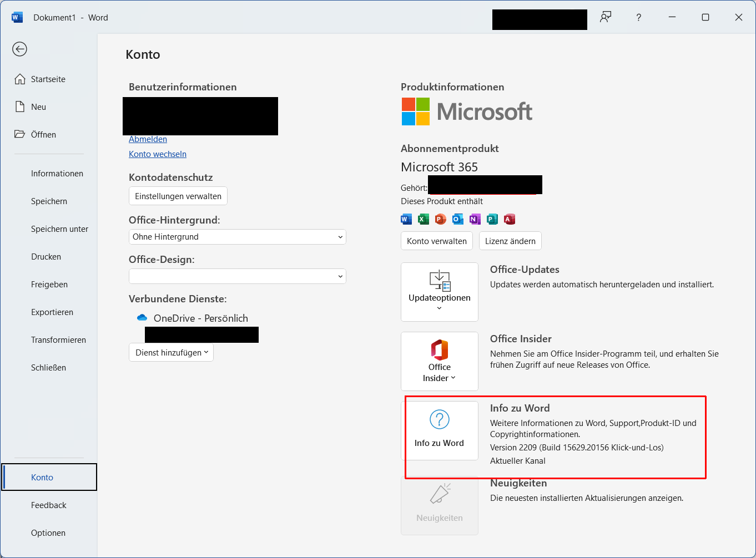Open the Office-Hintergrund dropdown
The width and height of the screenshot is (756, 558).
tap(238, 237)
